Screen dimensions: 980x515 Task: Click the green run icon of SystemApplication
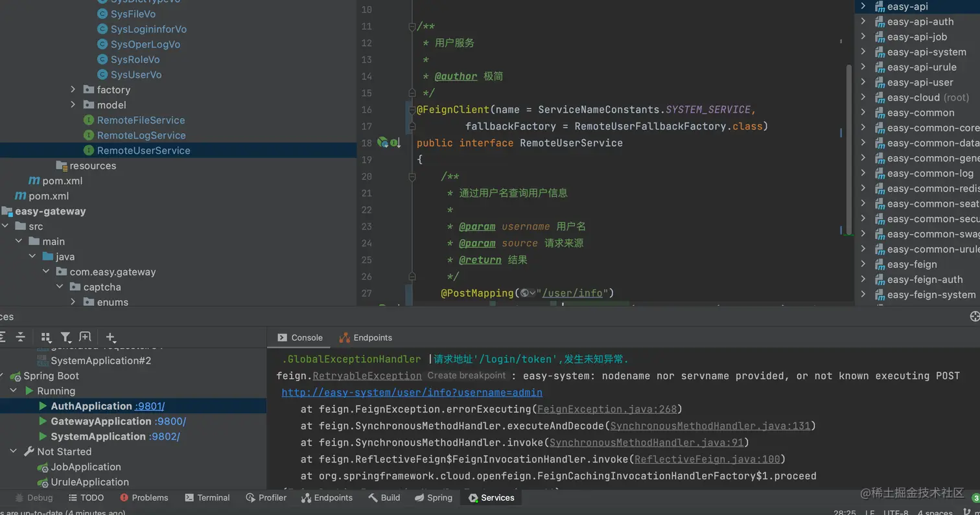[43, 437]
